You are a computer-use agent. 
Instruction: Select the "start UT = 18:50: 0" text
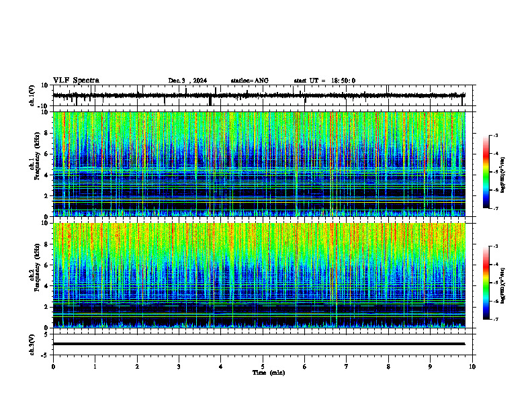coord(324,81)
